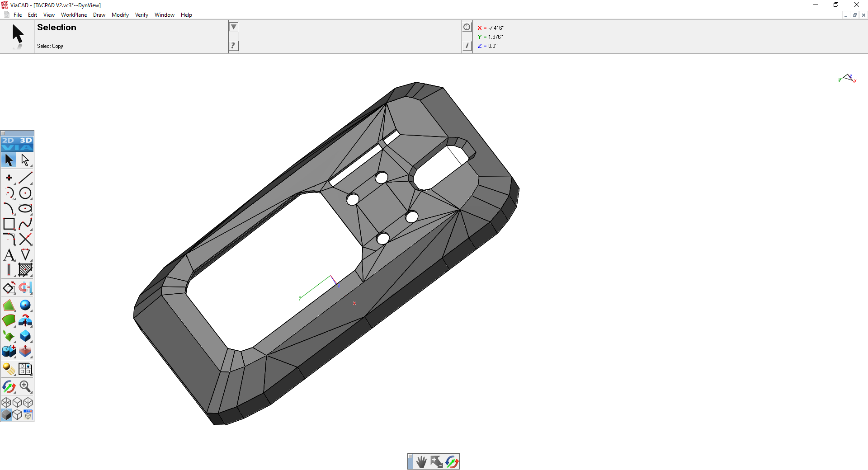Select the revolve solid tool
Image resolution: width=868 pixels, height=470 pixels.
click(25, 321)
